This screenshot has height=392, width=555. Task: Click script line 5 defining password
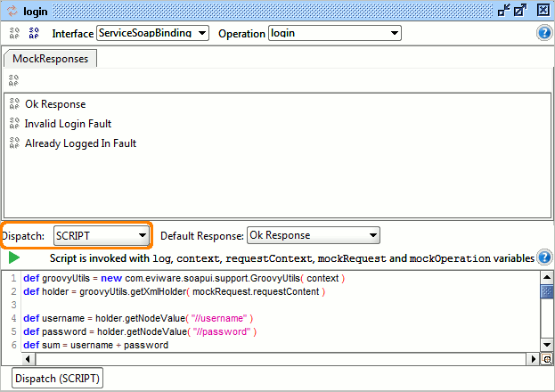pyautogui.click(x=140, y=331)
